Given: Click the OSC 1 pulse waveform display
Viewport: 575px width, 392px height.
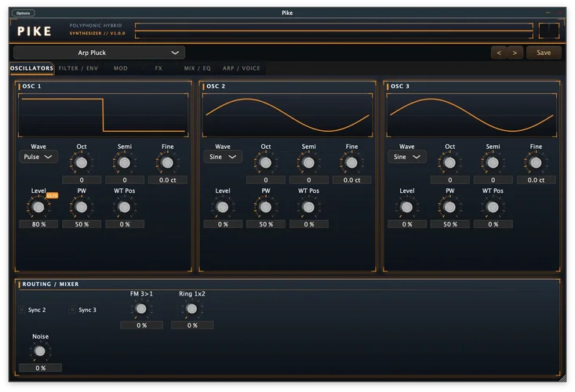Looking at the screenshot, I should [x=104, y=115].
